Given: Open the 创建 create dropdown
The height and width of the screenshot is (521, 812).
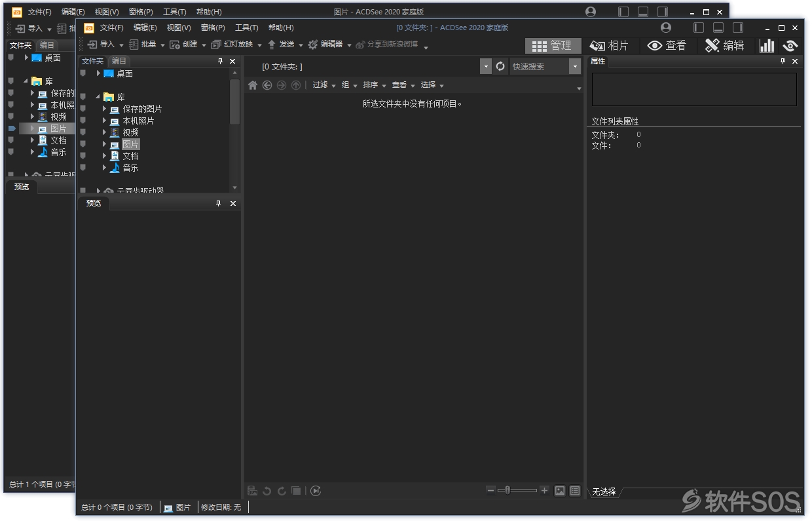Looking at the screenshot, I should click(204, 45).
